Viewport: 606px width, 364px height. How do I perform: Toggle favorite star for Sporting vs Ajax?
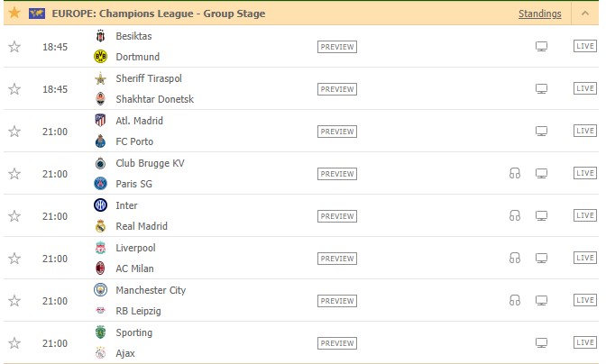[x=14, y=342]
